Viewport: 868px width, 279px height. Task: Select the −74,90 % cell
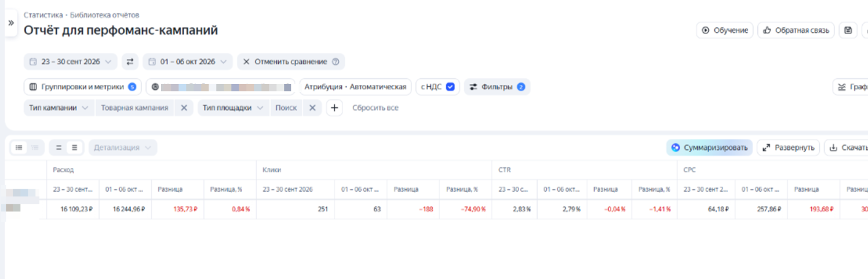(465, 209)
